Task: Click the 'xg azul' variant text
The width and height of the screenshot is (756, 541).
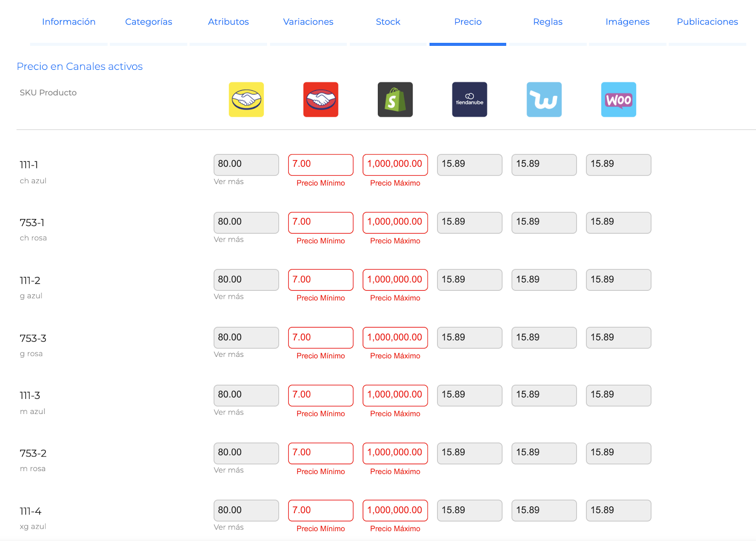Action: pos(33,526)
